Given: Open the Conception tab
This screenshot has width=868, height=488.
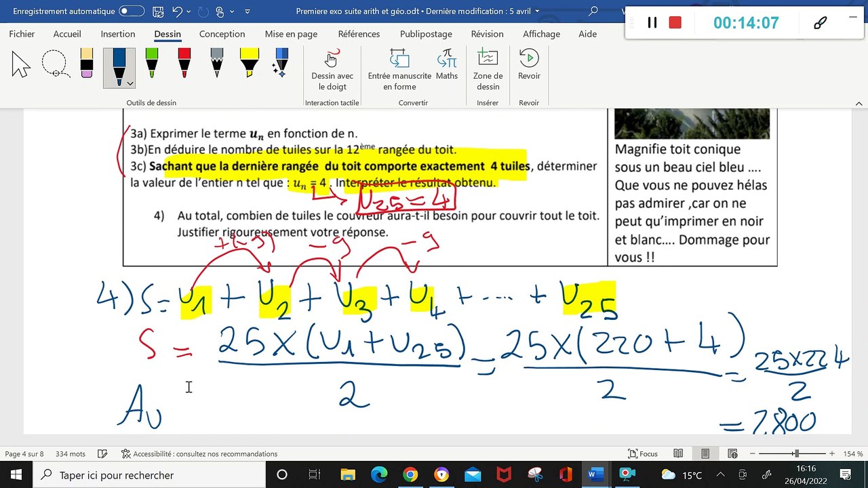Looking at the screenshot, I should click(x=222, y=34).
